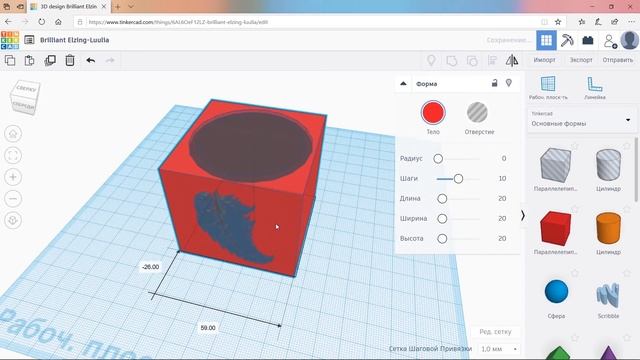
Task: Open a new browser tab
Action: click(118, 7)
